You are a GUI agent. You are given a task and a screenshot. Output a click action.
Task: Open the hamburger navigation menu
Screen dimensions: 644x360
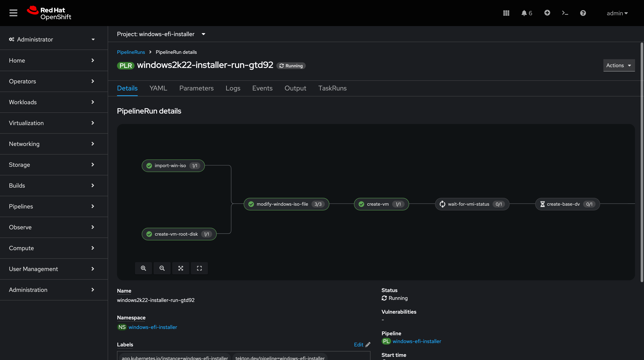pyautogui.click(x=13, y=13)
